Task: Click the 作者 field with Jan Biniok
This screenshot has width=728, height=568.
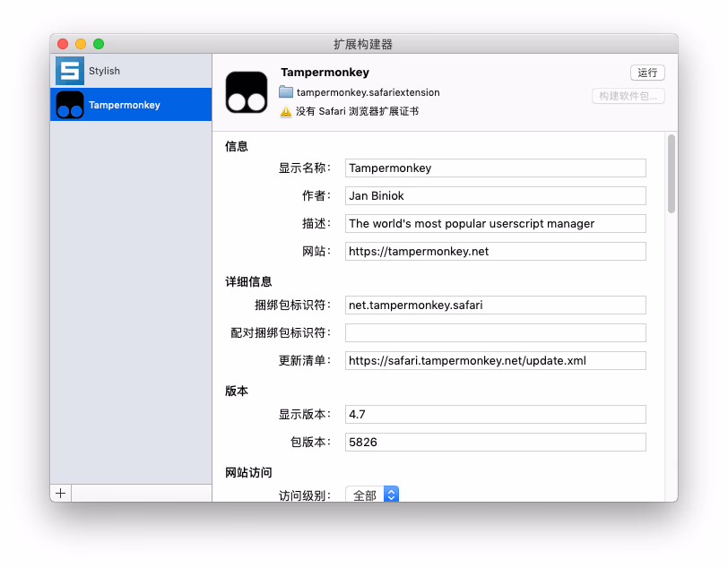Action: click(495, 195)
